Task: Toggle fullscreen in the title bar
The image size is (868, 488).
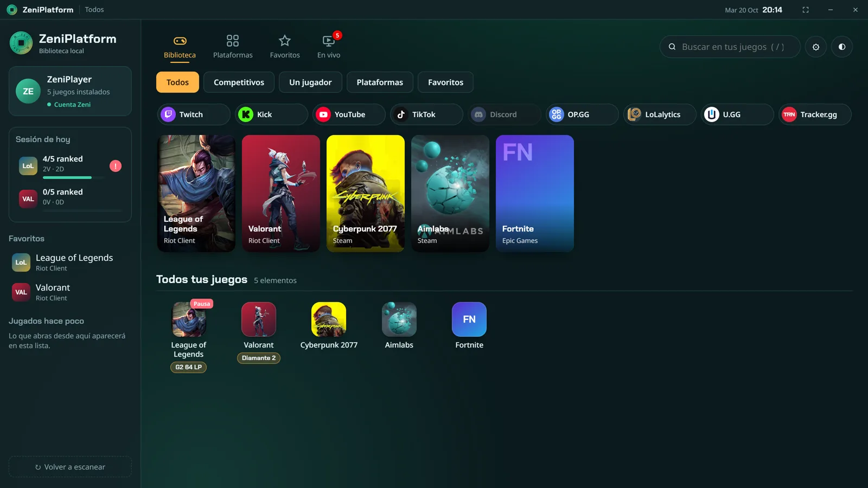Action: pyautogui.click(x=806, y=10)
